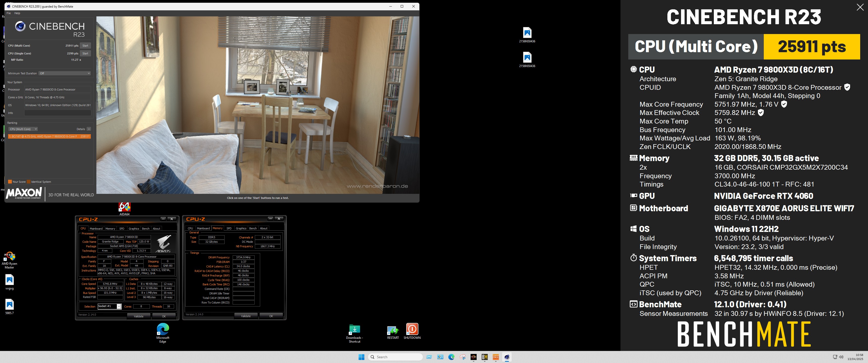
Task: Open the CPU (Multi Core) ranking dropdown
Action: click(x=23, y=129)
